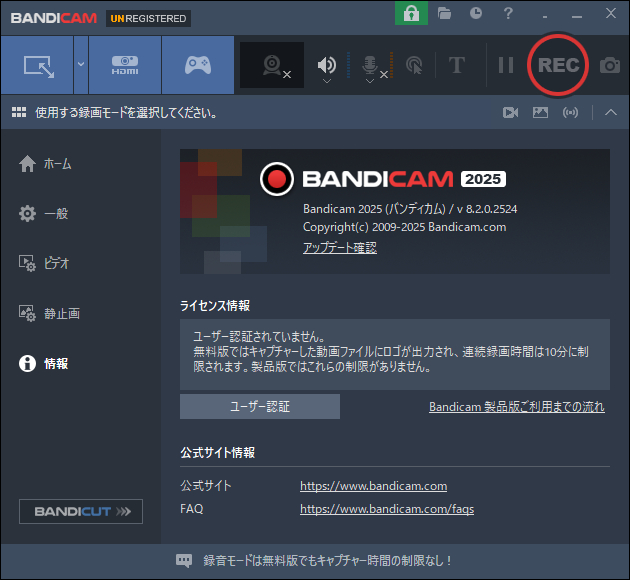The width and height of the screenshot is (630, 580).
Task: Click the speech bubble tip icon
Action: (x=184, y=560)
